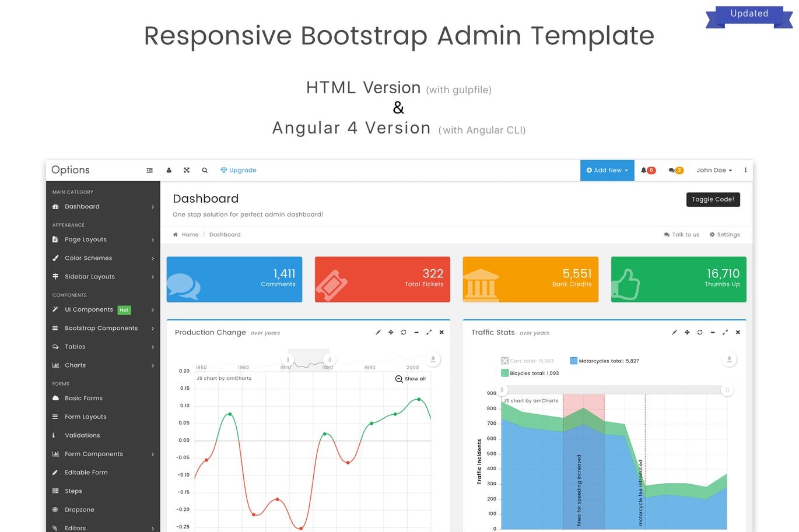This screenshot has height=532, width=799.
Task: Click left handle of Traffic Stats scrollbar
Action: click(x=502, y=390)
